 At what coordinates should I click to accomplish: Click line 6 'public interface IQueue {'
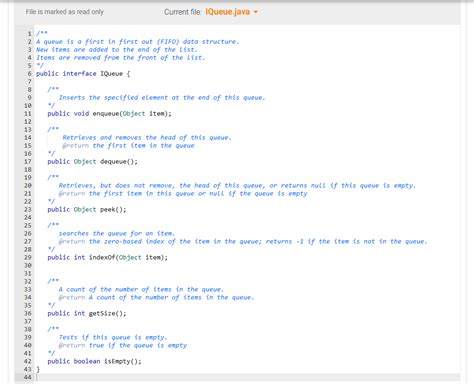[x=83, y=74]
